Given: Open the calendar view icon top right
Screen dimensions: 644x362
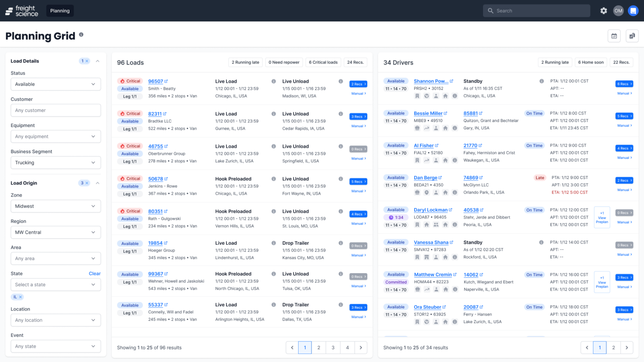Looking at the screenshot, I should coord(614,36).
